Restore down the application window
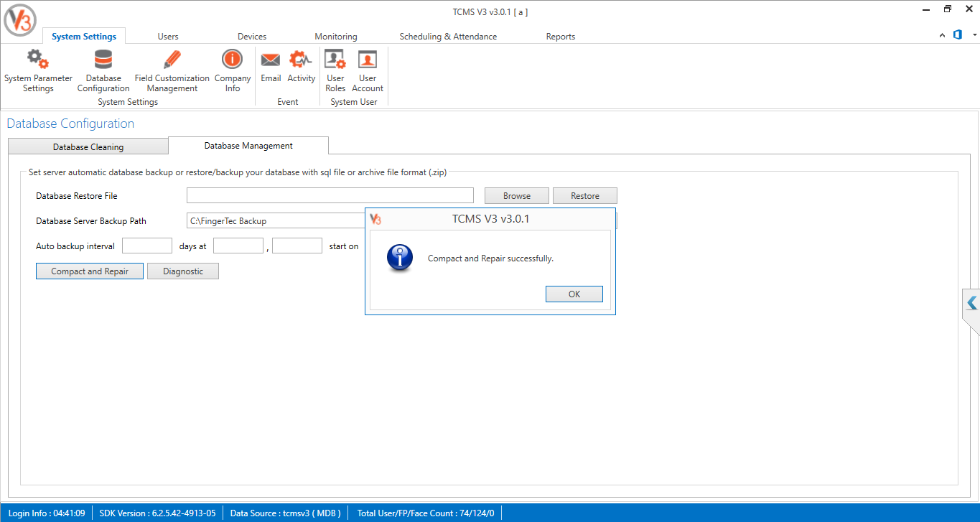Viewport: 980px width, 522px height. [948, 9]
